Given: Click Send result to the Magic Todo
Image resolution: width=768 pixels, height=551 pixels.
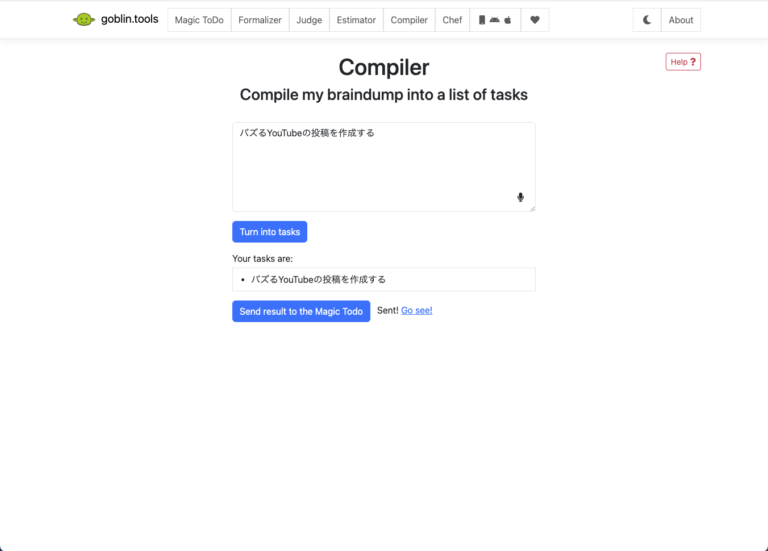Looking at the screenshot, I should coord(301,311).
